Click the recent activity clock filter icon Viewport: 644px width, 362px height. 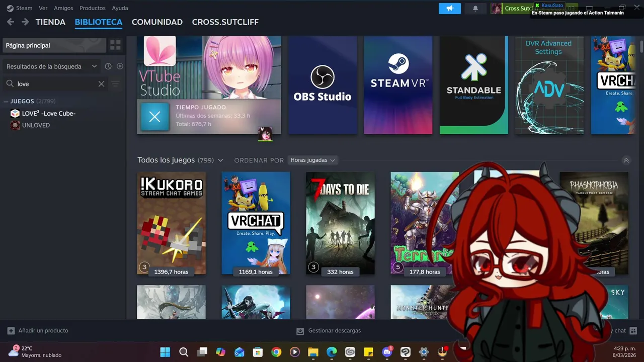108,66
